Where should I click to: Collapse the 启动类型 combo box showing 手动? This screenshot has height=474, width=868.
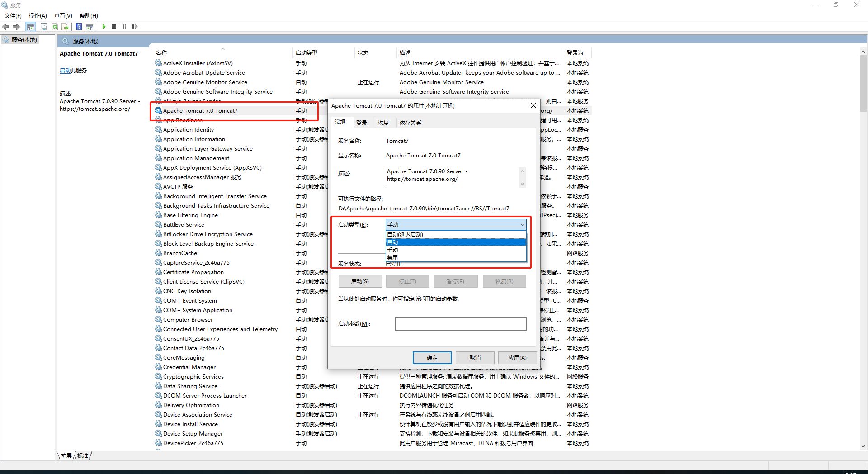coord(456,224)
